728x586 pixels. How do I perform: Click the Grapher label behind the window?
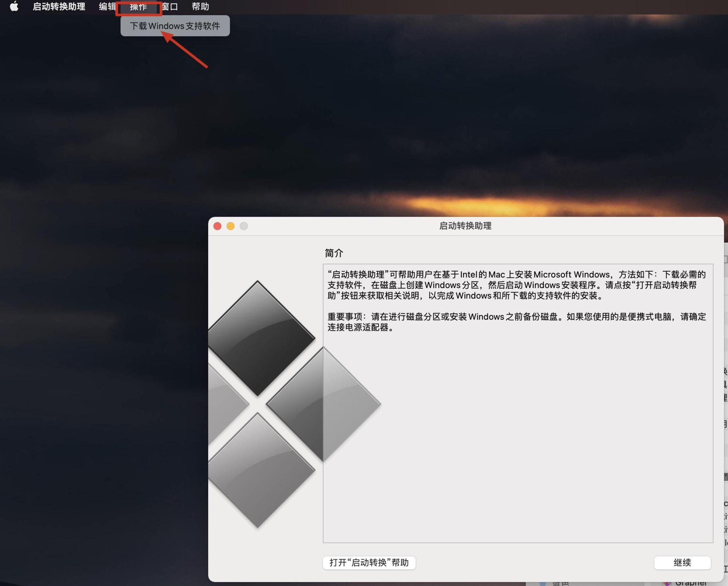click(690, 583)
